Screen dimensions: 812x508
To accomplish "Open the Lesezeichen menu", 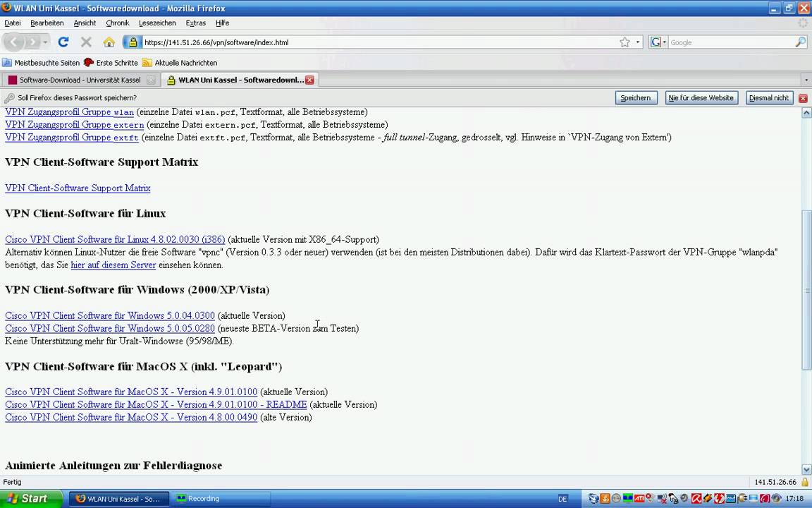I will tap(157, 23).
